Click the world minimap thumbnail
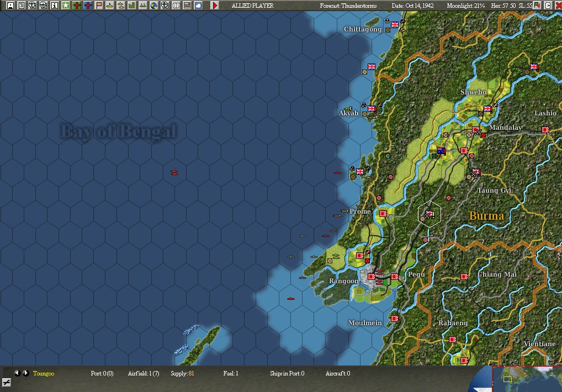 coord(527,379)
